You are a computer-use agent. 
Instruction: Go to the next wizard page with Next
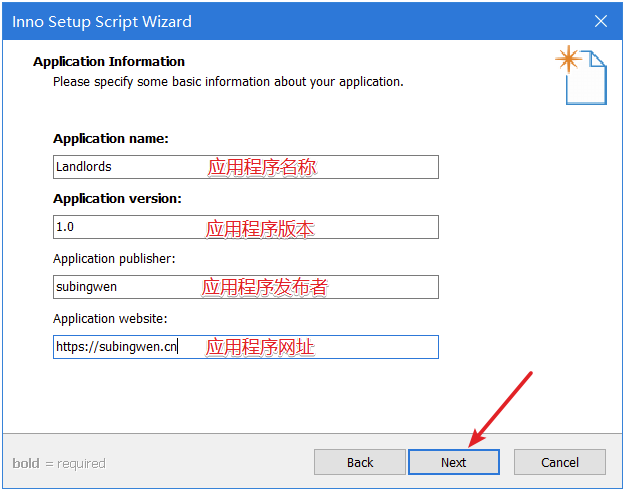tap(454, 462)
